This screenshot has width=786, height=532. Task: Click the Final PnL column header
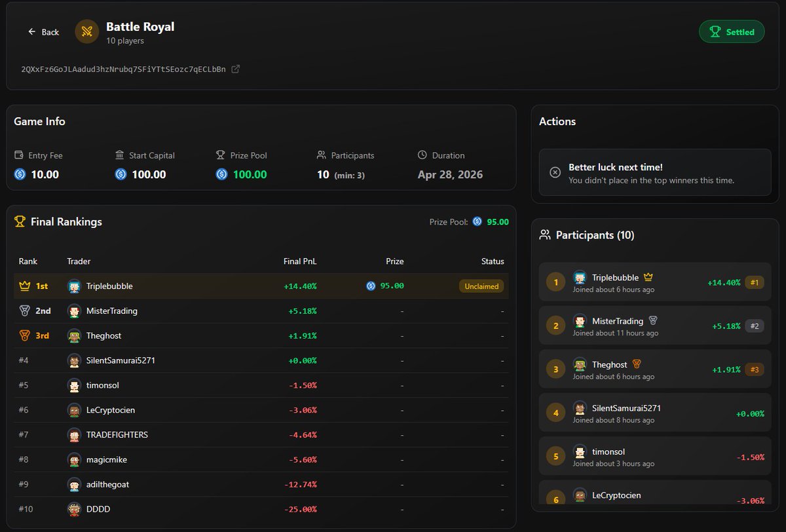(300, 261)
